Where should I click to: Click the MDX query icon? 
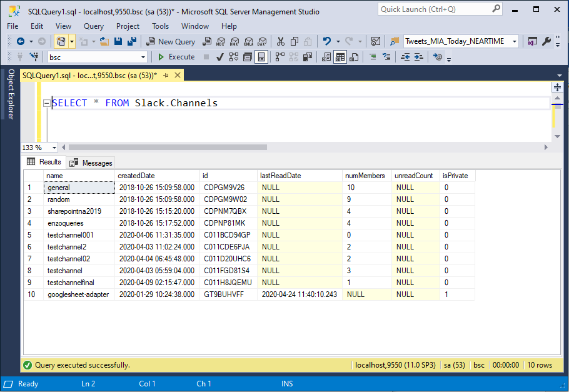221,41
